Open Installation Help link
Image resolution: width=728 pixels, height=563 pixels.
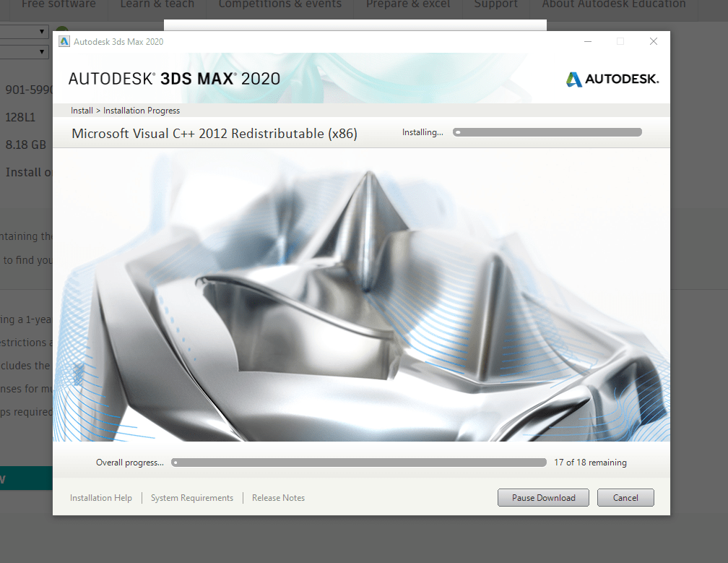tap(101, 497)
